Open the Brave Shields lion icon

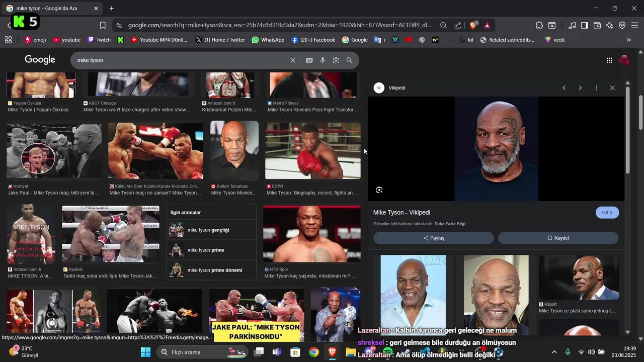click(473, 25)
